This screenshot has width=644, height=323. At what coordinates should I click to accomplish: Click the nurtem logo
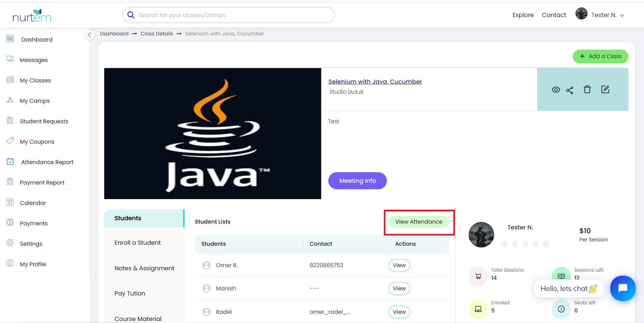pyautogui.click(x=32, y=16)
